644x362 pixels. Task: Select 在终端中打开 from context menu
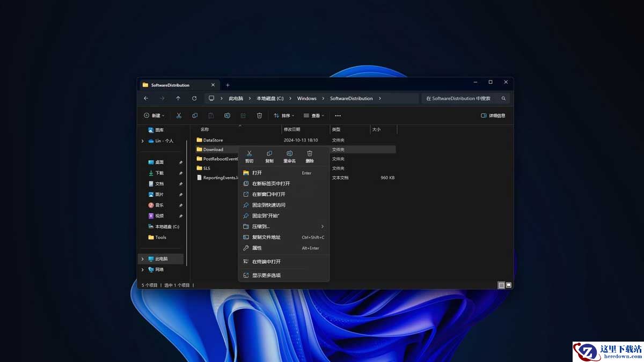284,262
